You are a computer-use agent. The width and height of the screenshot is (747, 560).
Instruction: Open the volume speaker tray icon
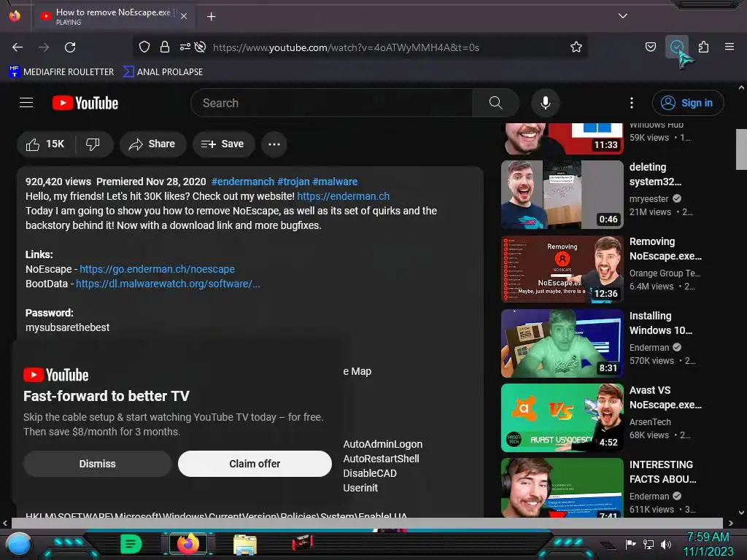(666, 544)
